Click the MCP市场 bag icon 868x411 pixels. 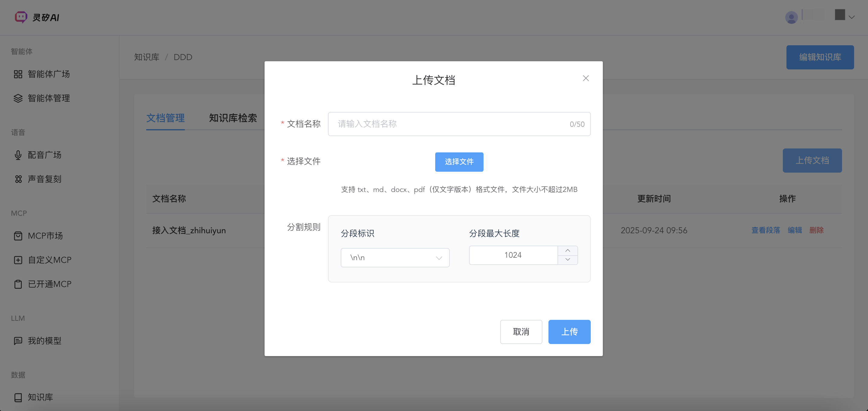[x=18, y=236]
